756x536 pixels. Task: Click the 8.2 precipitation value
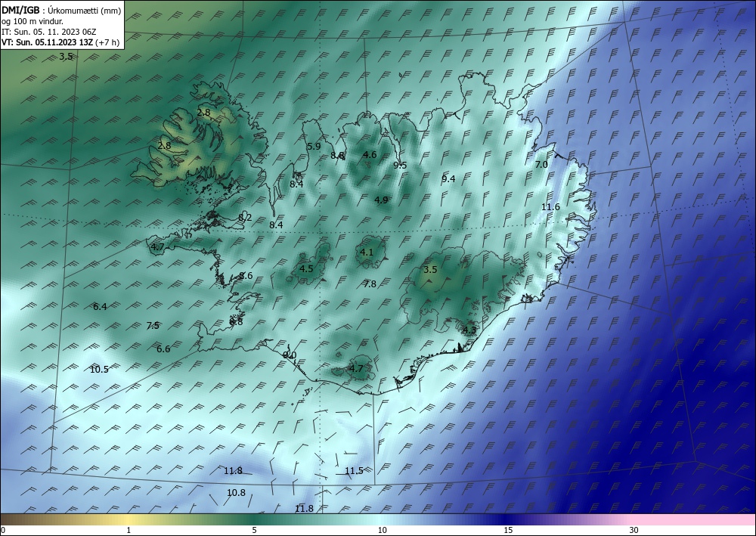click(245, 218)
